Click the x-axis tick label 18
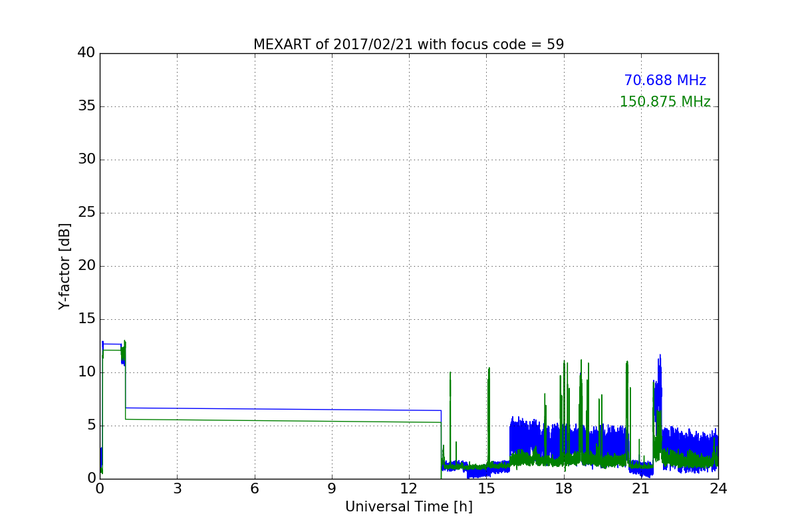This screenshot has height=532, width=798. [563, 488]
